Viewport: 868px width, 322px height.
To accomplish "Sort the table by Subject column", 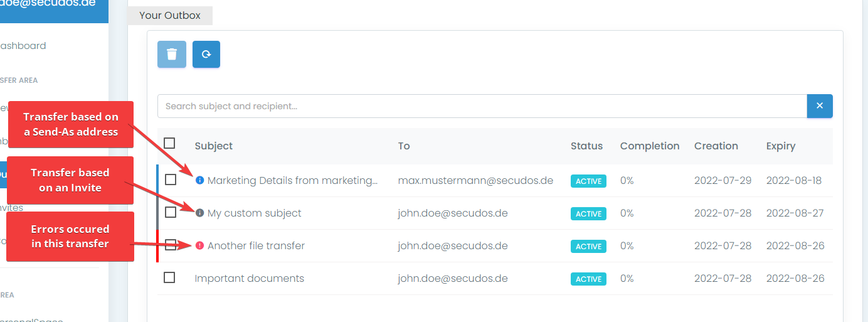I will coord(213,146).
